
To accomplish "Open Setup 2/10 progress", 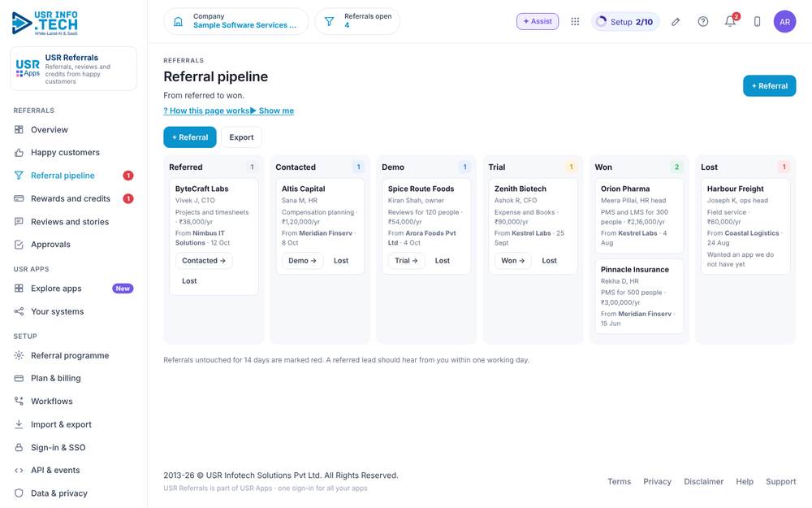I will pos(625,22).
